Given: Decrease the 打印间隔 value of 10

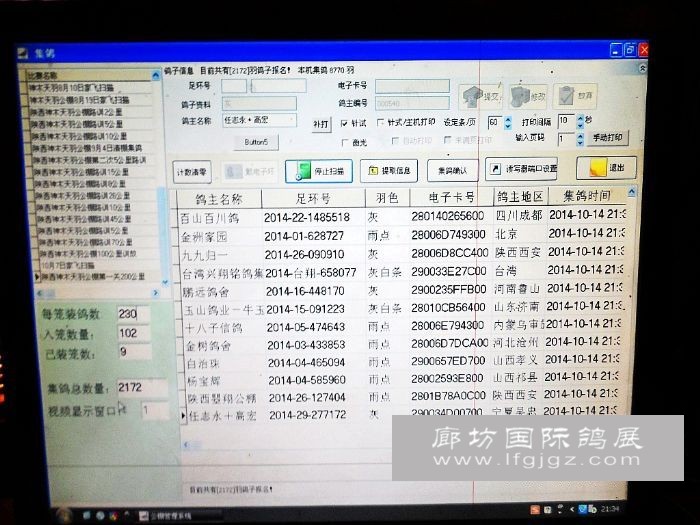Looking at the screenshot, I should coord(580,125).
